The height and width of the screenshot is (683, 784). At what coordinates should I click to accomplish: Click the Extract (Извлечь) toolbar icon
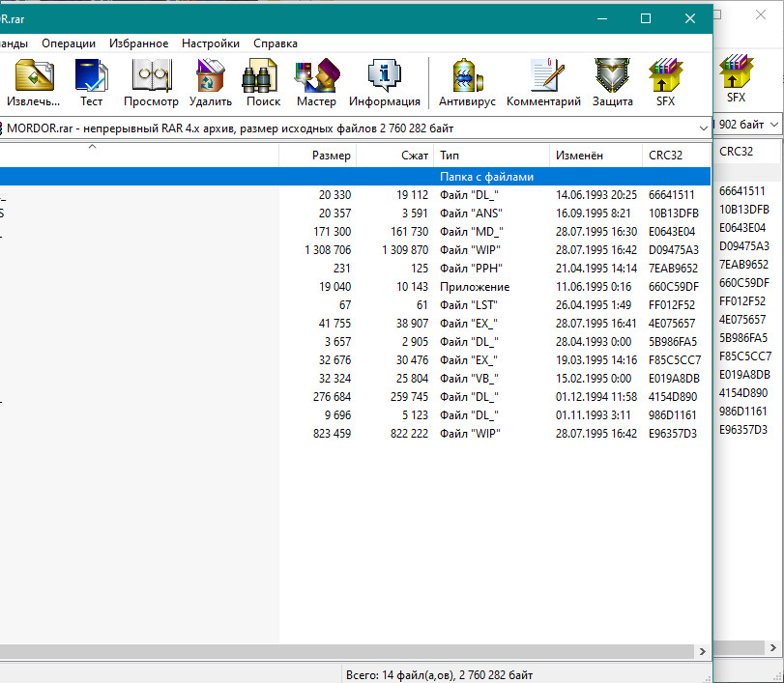[x=33, y=82]
